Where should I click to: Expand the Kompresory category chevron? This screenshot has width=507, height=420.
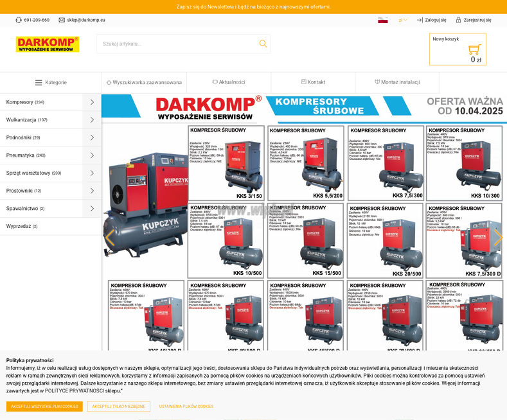(92, 102)
